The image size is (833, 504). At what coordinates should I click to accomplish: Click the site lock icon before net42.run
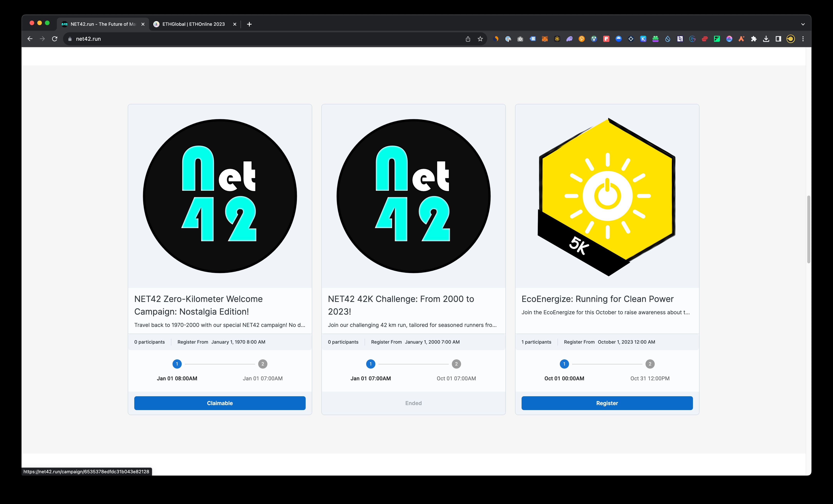(70, 39)
